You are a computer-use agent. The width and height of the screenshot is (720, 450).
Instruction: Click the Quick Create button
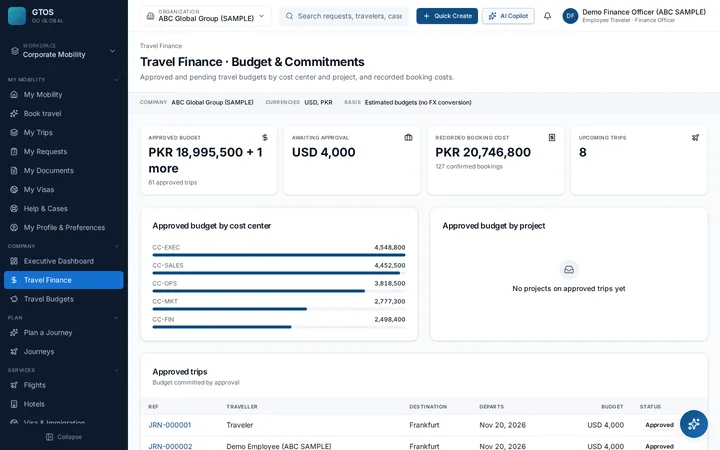[x=447, y=16]
